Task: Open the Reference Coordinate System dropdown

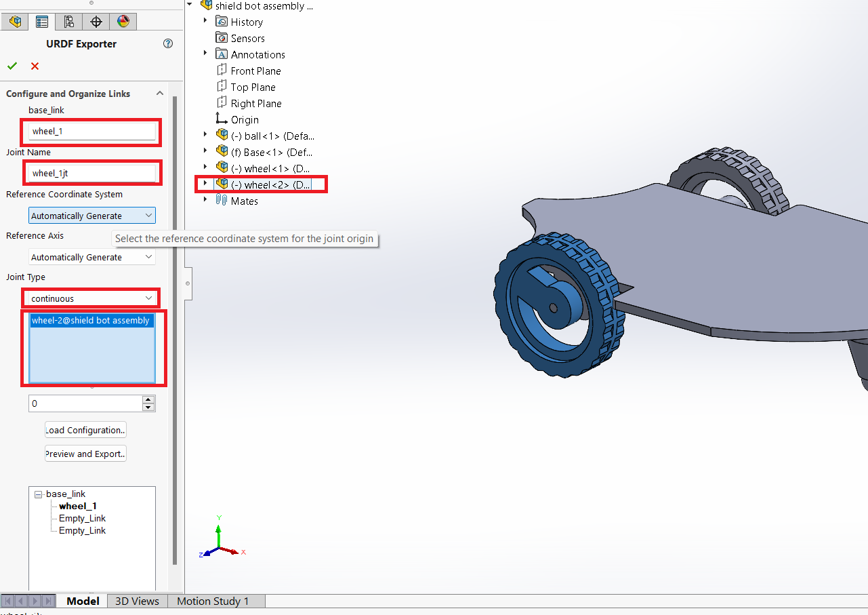Action: click(92, 216)
